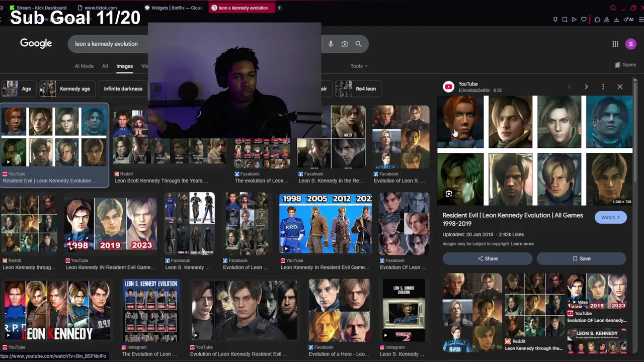Open Google Lens image search icon
The height and width of the screenshot is (362, 644).
tap(345, 44)
